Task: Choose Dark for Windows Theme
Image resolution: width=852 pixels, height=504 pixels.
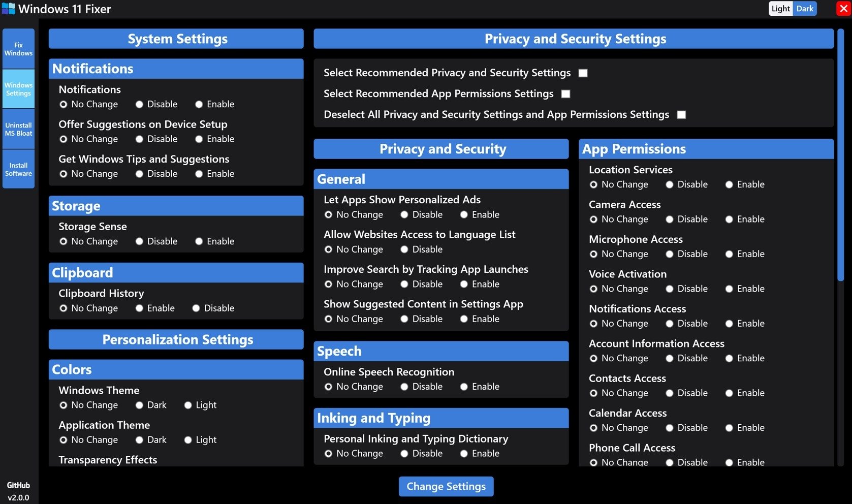Action: [x=139, y=405]
